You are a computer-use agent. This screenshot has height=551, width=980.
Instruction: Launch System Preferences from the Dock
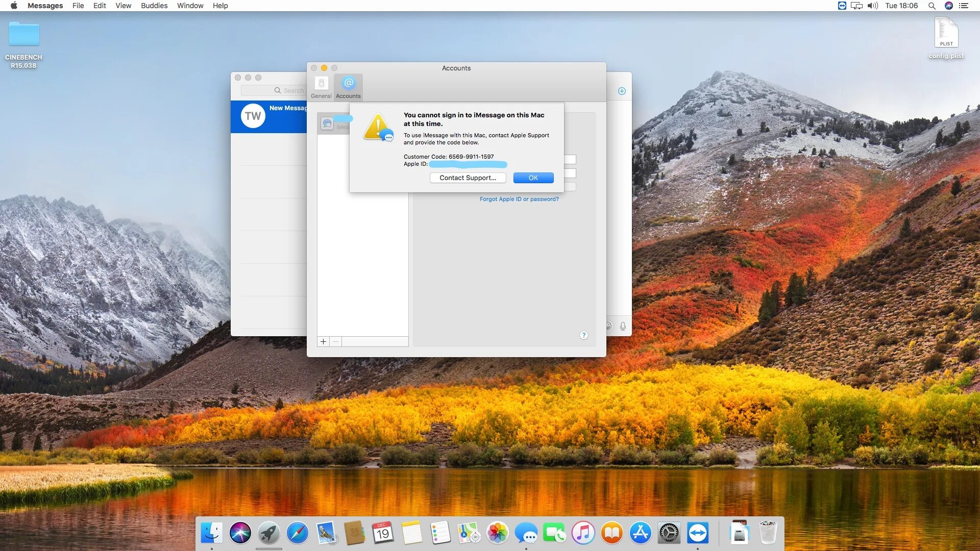pos(669,534)
